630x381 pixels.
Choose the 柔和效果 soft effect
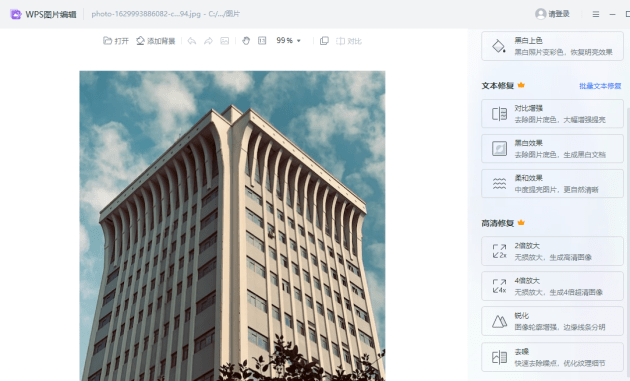[552, 184]
